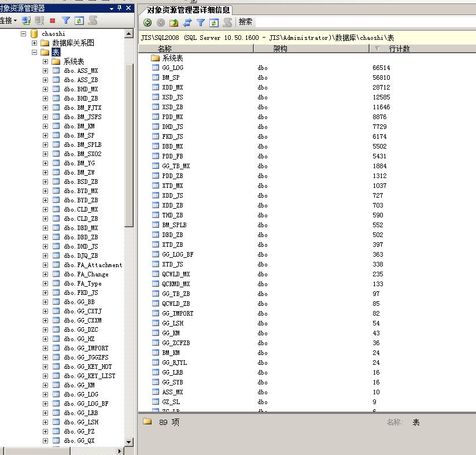Expand the dbo.FA_Attachment table node
This screenshot has width=476, height=455.
click(x=45, y=265)
